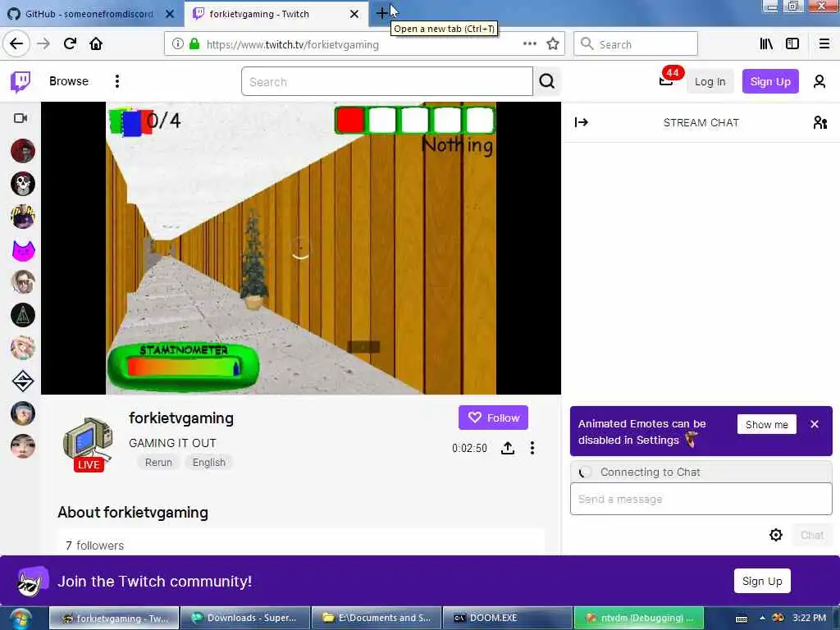Click the Firefox forward arrow

tap(43, 43)
